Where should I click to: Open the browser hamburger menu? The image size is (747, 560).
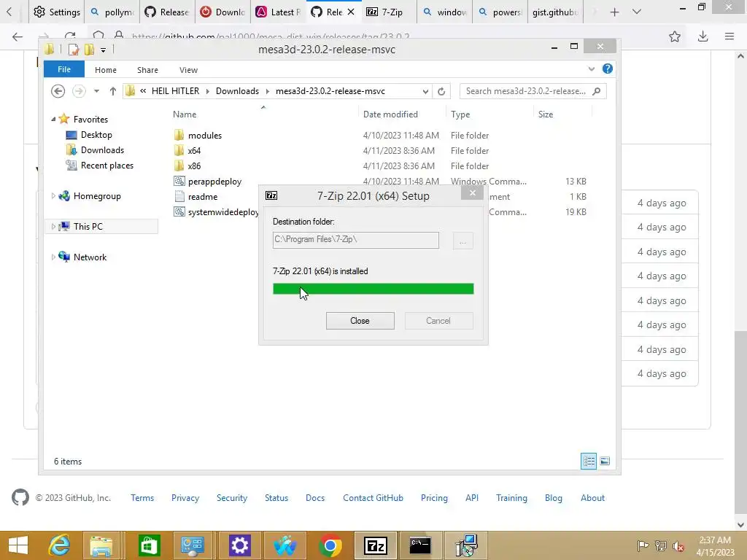pyautogui.click(x=729, y=36)
